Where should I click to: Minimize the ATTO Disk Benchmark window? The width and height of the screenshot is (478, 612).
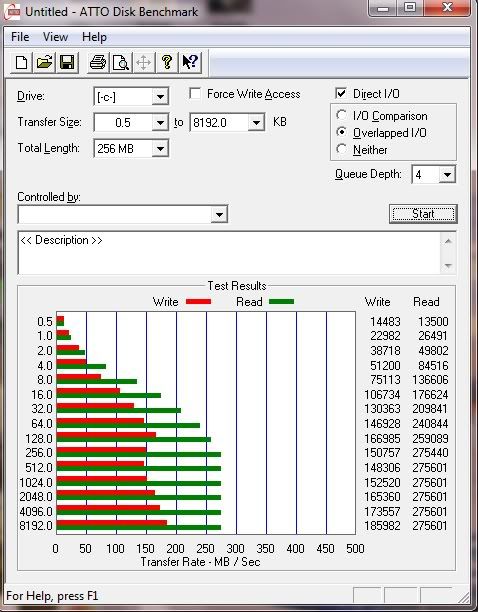coord(383,8)
